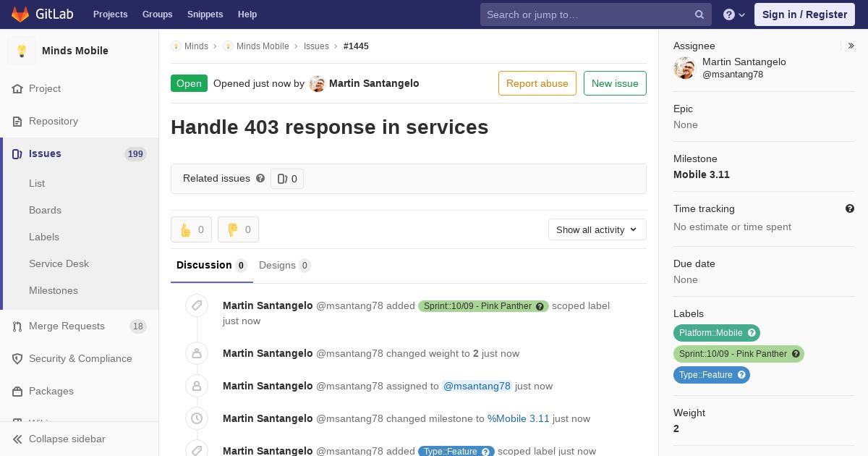Click the Open status badge
The width and height of the screenshot is (868, 456).
tap(189, 83)
